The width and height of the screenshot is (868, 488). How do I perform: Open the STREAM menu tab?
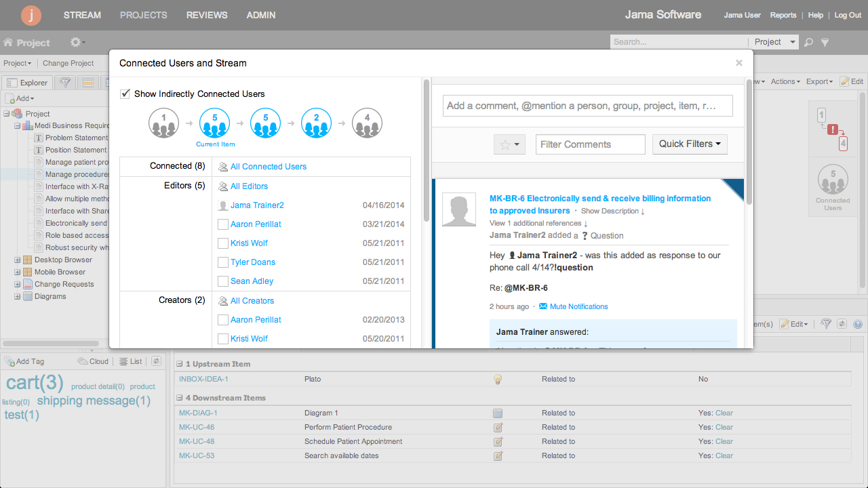pyautogui.click(x=82, y=15)
